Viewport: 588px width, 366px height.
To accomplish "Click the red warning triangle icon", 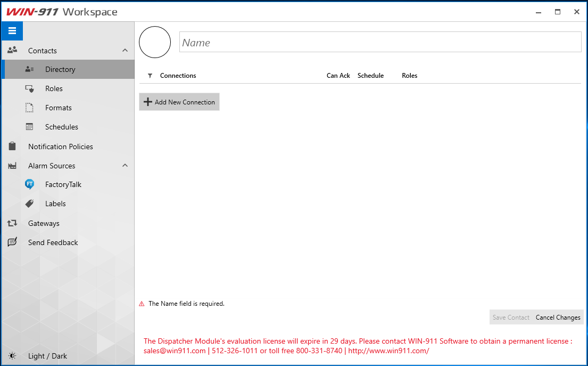I will 142,304.
